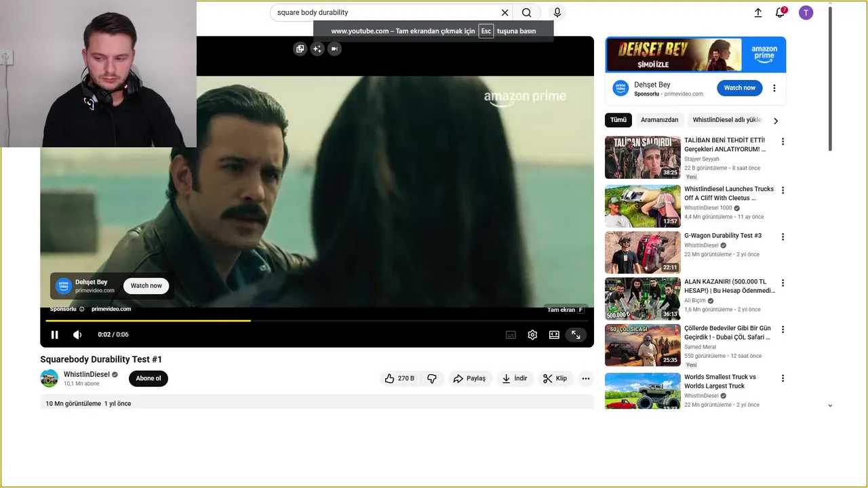Click the Dehşet Bey banner image
This screenshot has width=868, height=488.
click(695, 54)
